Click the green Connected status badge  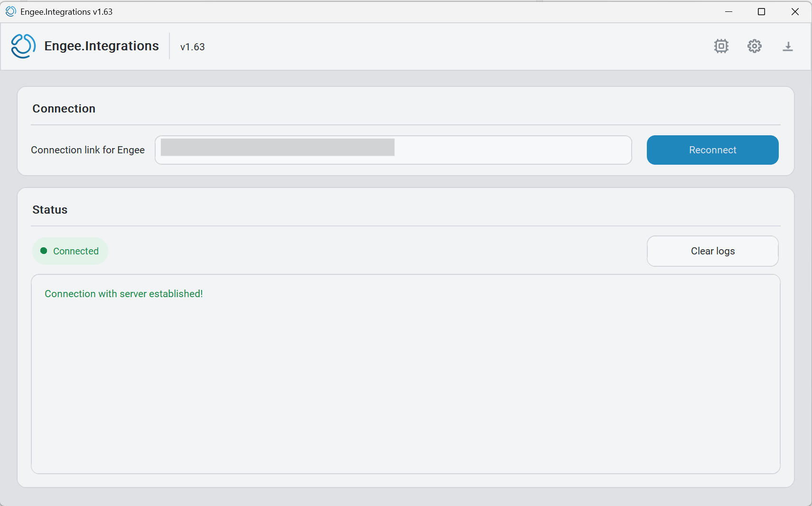pyautogui.click(x=70, y=251)
